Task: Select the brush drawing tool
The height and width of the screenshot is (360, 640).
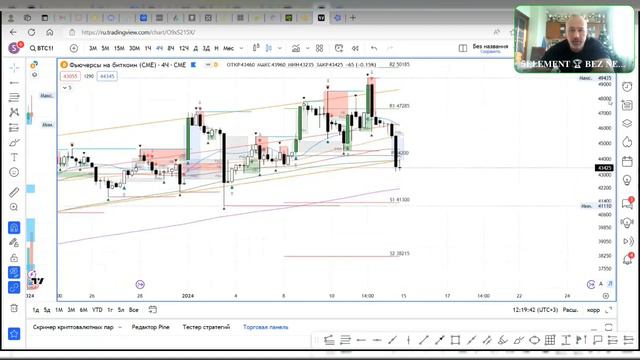Action: (x=14, y=142)
